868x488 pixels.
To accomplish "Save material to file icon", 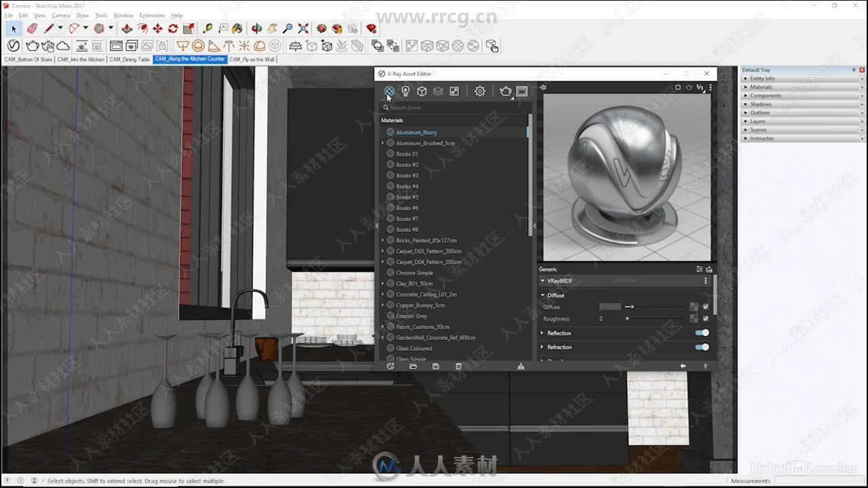I will 435,366.
